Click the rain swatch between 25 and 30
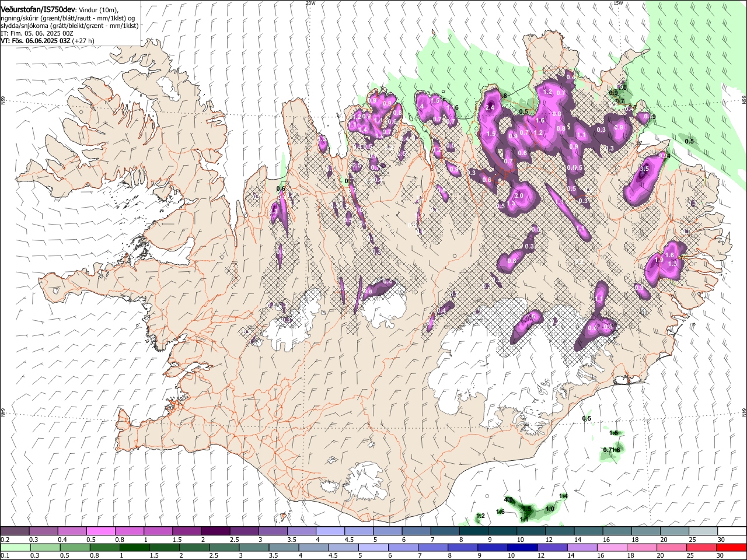This screenshot has height=560, width=747. [701, 547]
